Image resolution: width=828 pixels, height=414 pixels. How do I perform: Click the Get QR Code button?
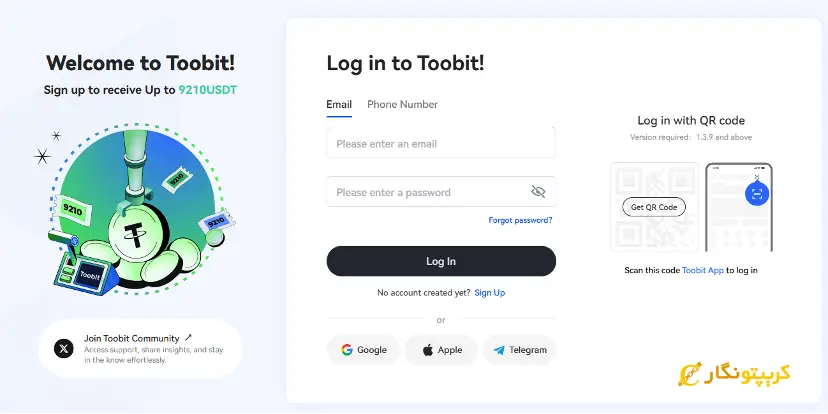point(654,207)
